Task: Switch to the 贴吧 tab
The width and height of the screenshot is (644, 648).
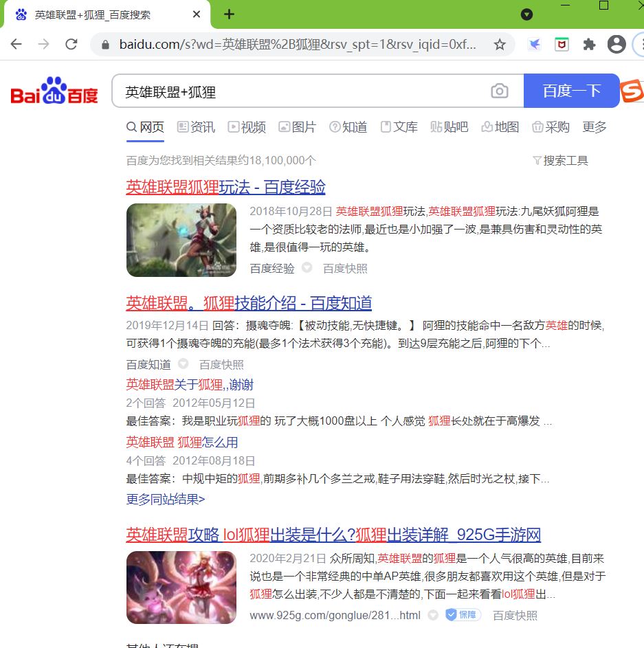Action: click(449, 127)
